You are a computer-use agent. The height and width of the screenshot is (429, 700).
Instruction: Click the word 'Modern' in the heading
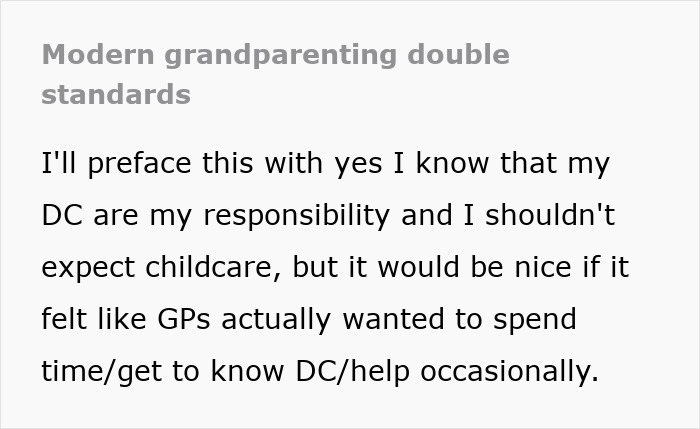(98, 55)
